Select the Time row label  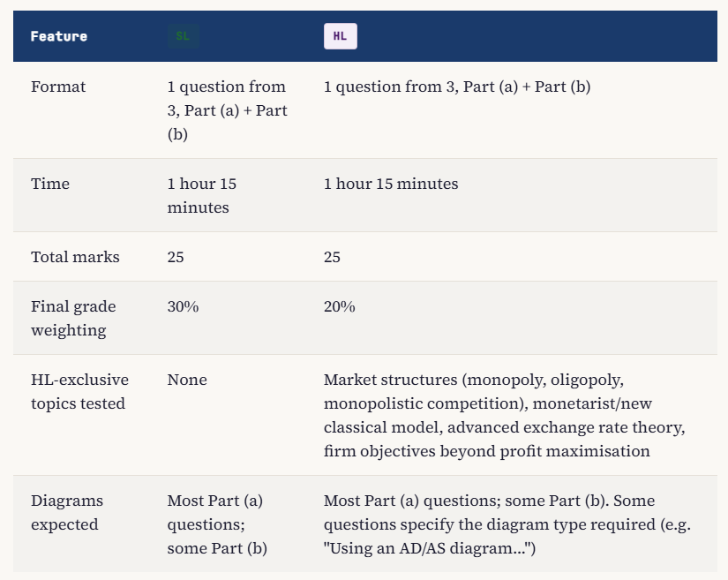coord(50,184)
